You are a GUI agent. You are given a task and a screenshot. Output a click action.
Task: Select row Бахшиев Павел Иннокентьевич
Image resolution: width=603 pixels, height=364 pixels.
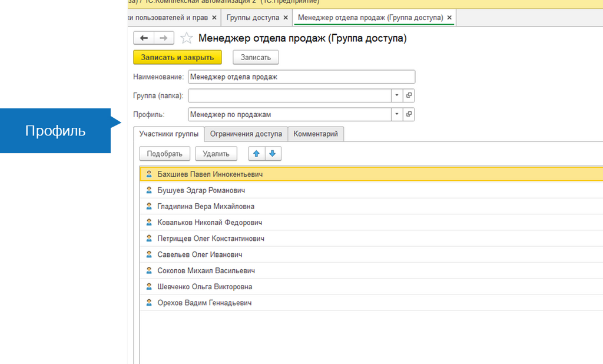[x=372, y=174]
